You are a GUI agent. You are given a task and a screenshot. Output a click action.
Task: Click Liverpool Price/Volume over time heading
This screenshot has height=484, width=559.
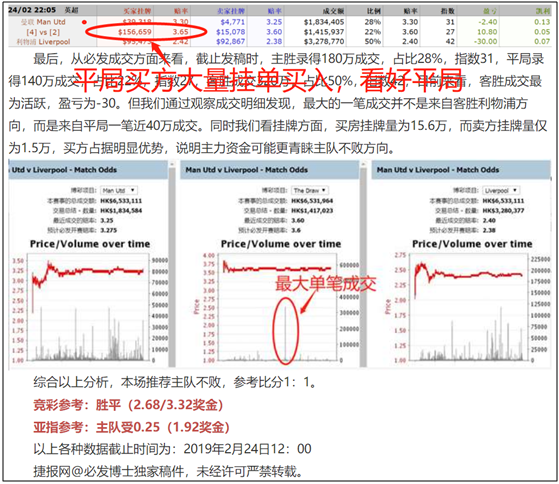(x=472, y=244)
